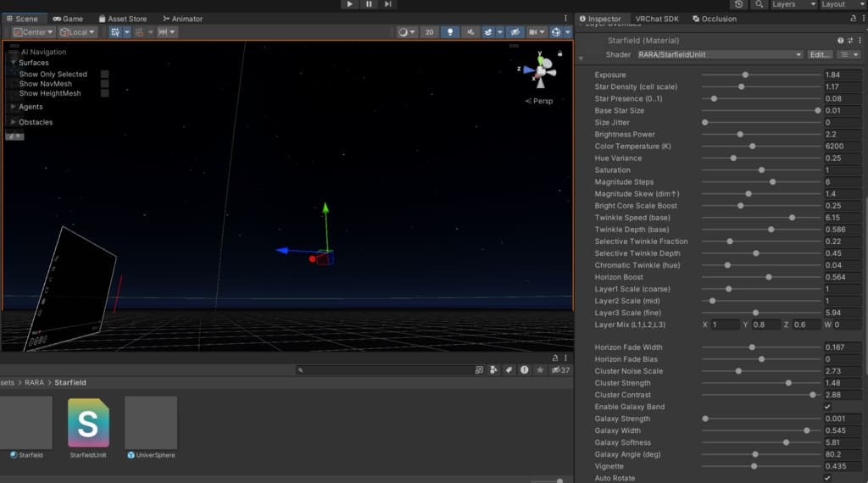Image resolution: width=868 pixels, height=483 pixels.
Task: Click the Scene gizmo orientation widget
Action: tap(540, 71)
